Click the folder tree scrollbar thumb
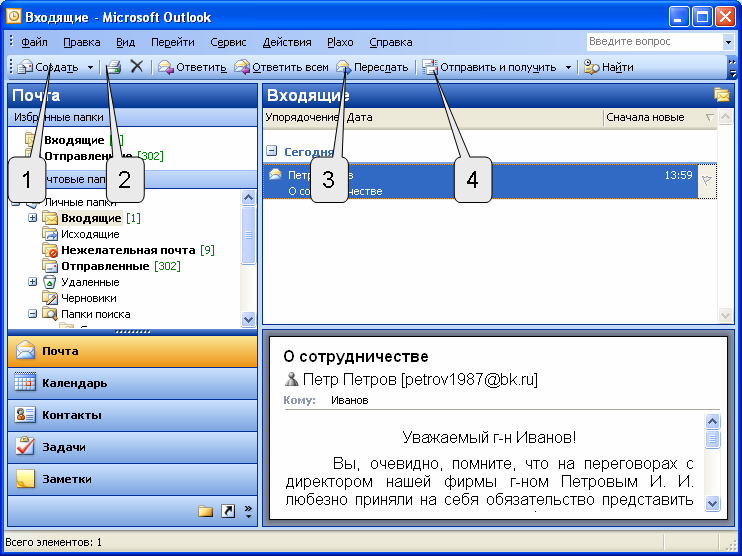Screen dimensions: 742x556 pyautogui.click(x=248, y=235)
